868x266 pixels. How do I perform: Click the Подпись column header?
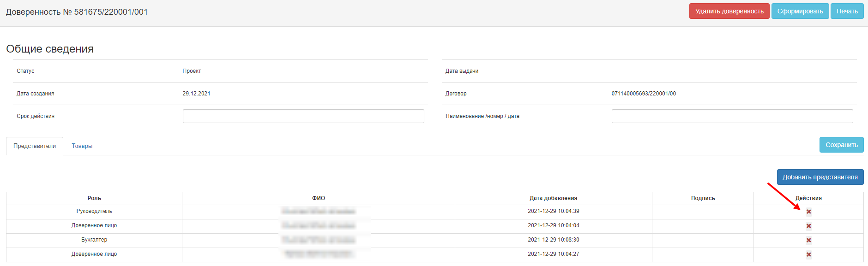click(x=703, y=198)
